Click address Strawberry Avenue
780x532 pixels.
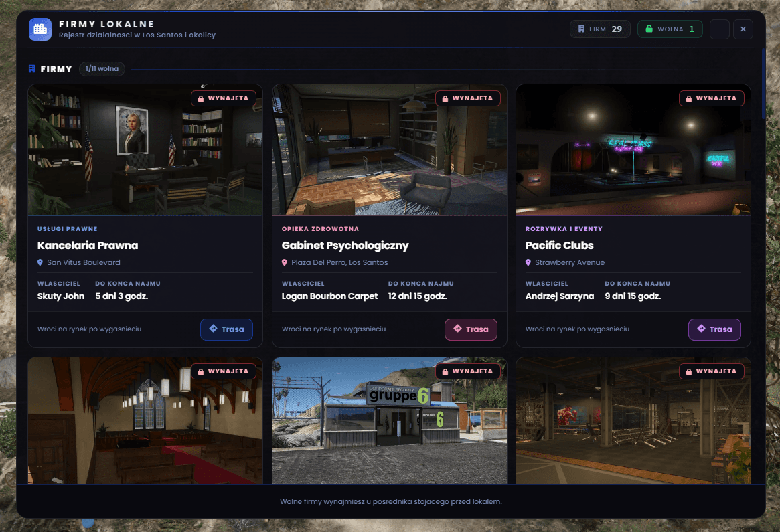coord(570,262)
